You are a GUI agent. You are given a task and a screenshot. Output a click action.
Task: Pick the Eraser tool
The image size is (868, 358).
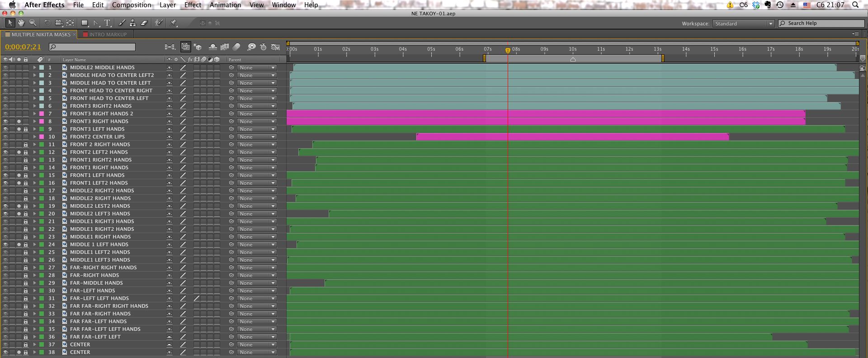[x=144, y=23]
